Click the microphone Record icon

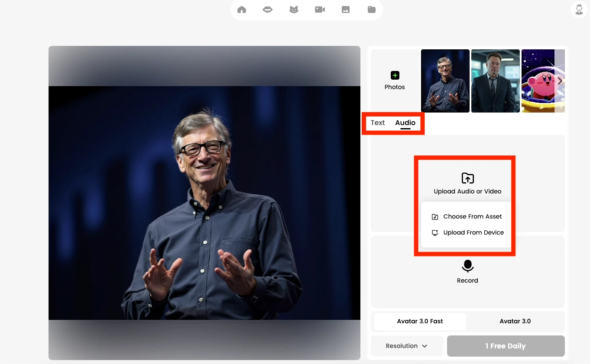(467, 266)
